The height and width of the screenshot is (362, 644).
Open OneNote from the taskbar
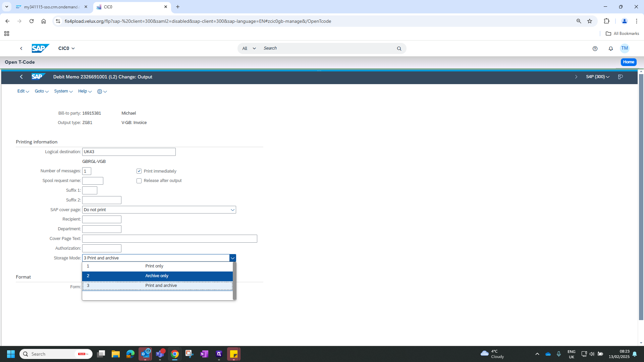tap(204, 354)
